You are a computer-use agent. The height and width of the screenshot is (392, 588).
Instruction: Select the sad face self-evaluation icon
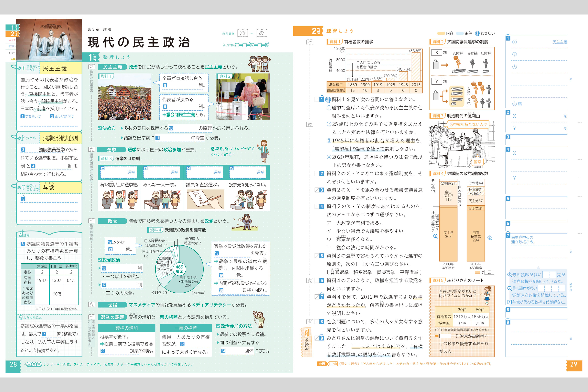coord(237,45)
